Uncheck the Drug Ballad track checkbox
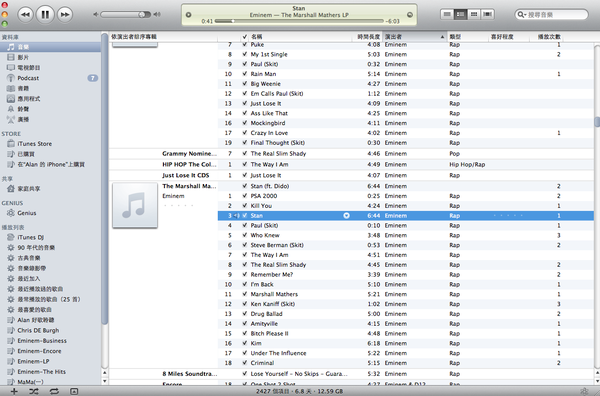The width and height of the screenshot is (600, 396). 245,314
